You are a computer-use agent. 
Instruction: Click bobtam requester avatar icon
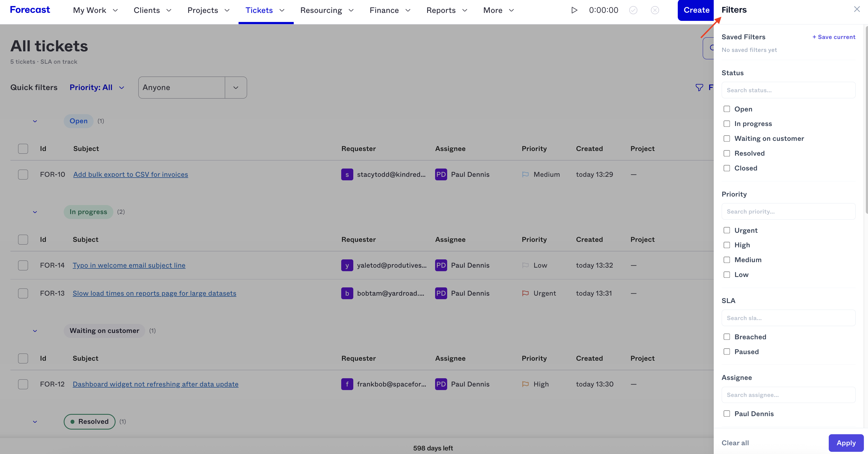click(x=347, y=293)
